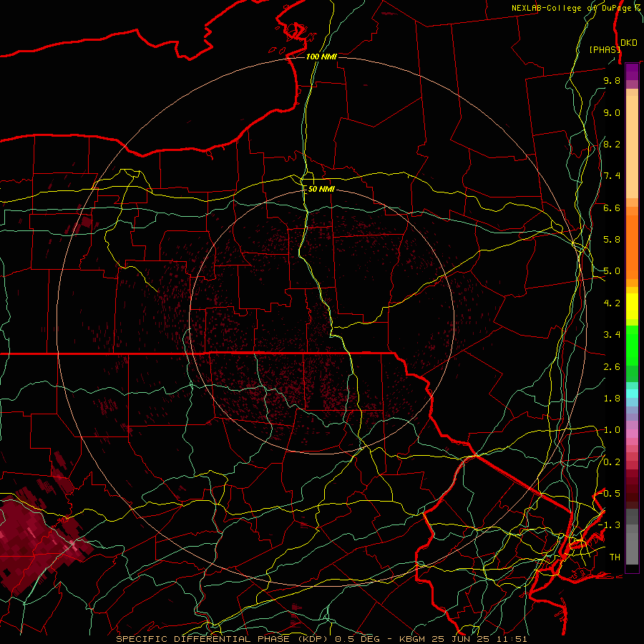Click the 0.2 value on the scale
Viewport: 644px width, 644px height.
[612, 462]
